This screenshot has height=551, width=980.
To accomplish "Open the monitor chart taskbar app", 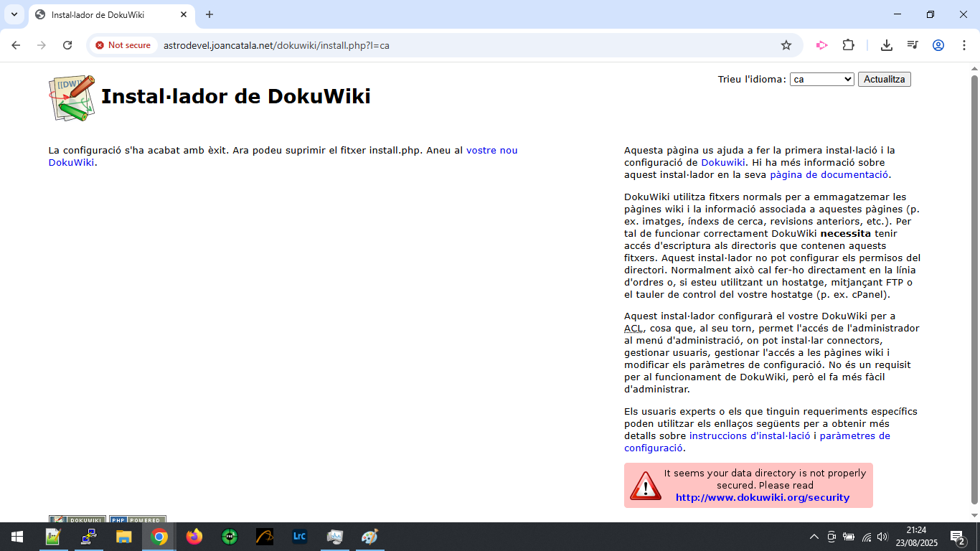I will click(x=335, y=537).
